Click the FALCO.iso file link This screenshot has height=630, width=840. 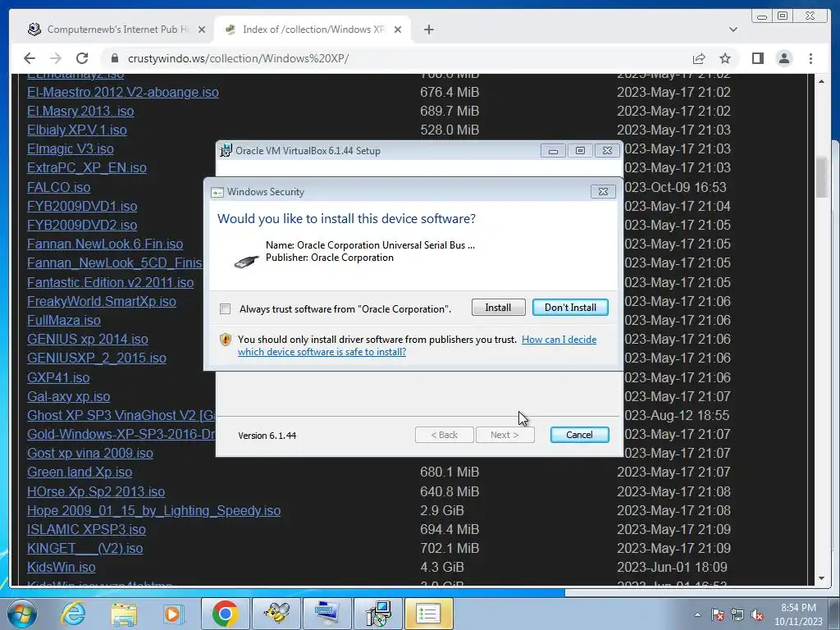pyautogui.click(x=59, y=188)
